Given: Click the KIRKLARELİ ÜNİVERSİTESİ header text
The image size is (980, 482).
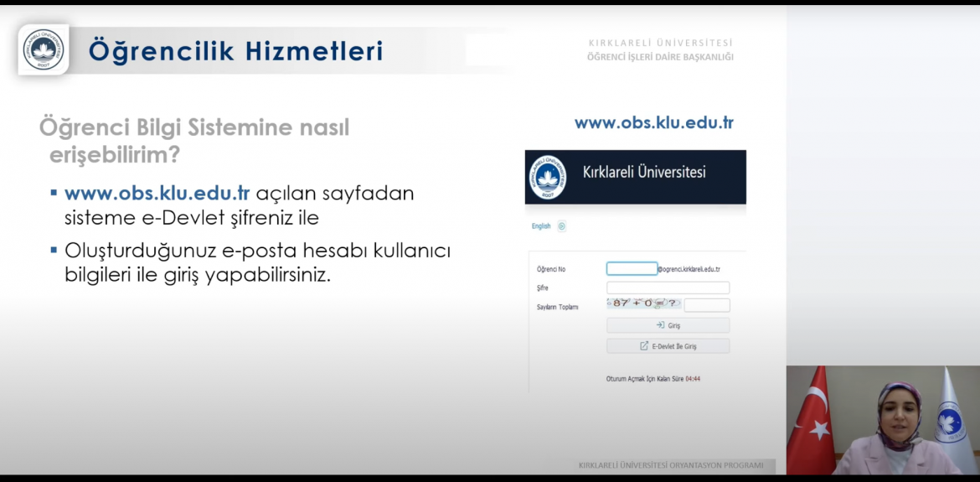Looking at the screenshot, I should 661,43.
